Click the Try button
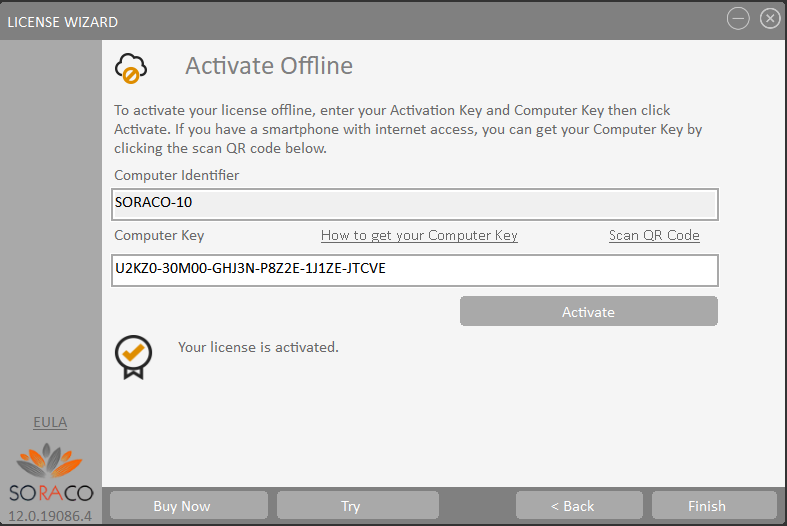This screenshot has height=526, width=787. click(x=358, y=505)
